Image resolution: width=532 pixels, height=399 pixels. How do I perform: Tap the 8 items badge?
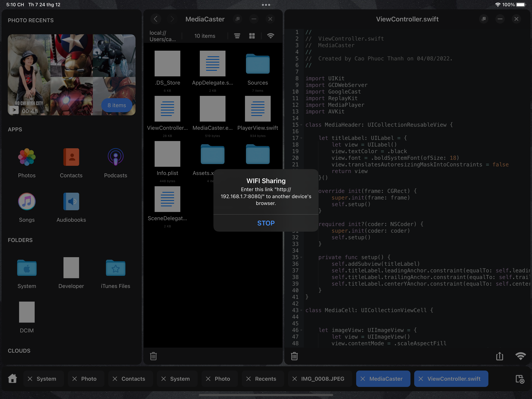coord(117,105)
